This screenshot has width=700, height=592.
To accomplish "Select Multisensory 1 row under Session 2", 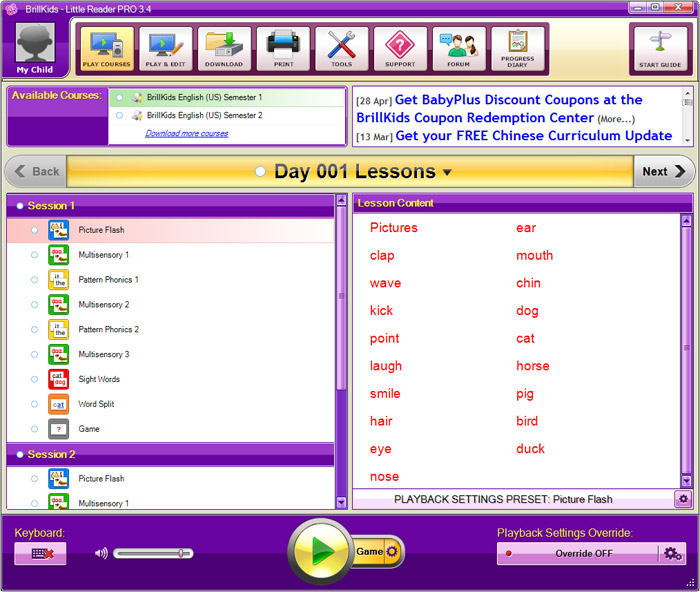I will click(171, 502).
